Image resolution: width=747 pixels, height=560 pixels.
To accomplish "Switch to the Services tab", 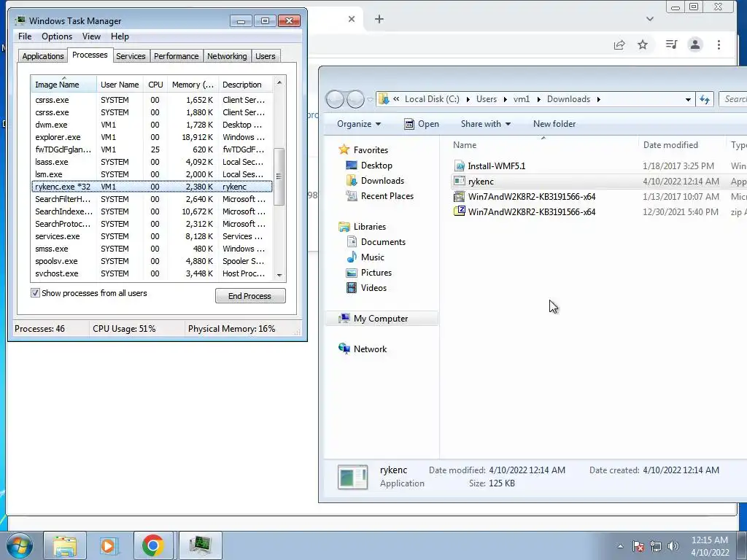I will [x=131, y=56].
